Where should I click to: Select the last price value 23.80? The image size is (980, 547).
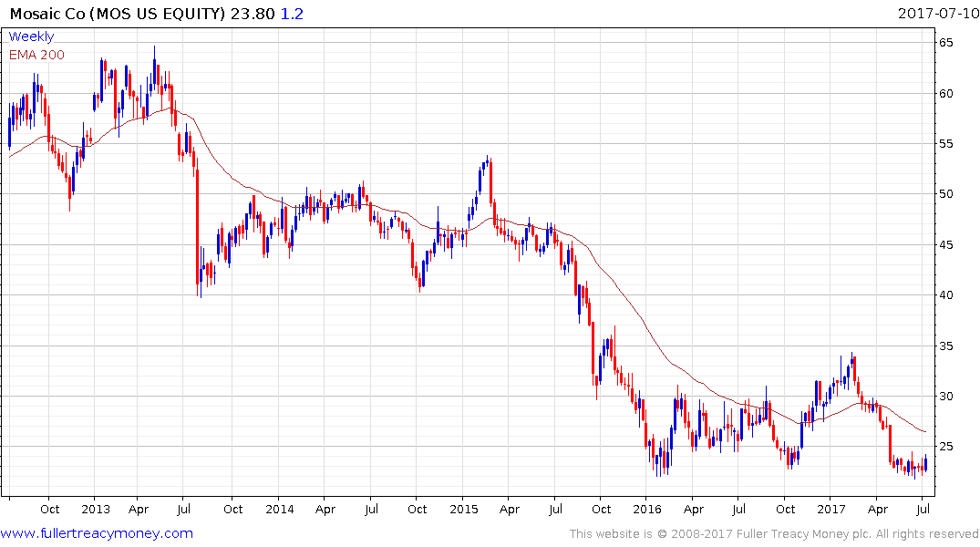point(253,14)
